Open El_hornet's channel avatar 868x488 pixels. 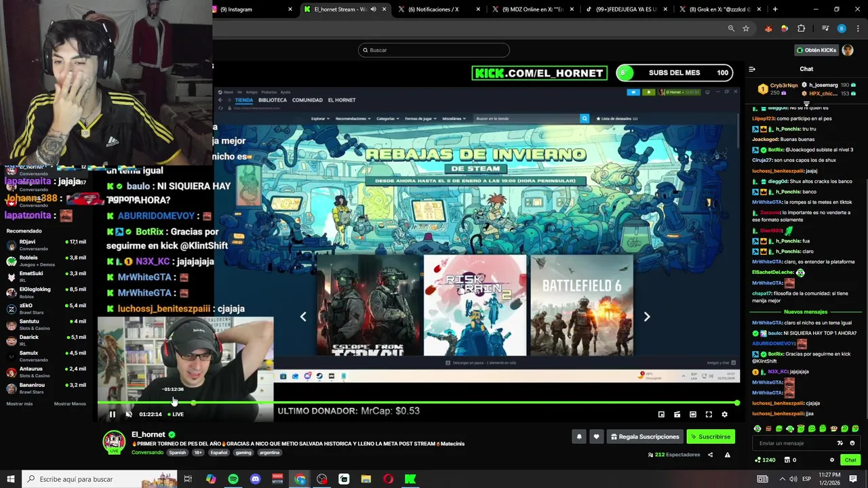coord(114,442)
